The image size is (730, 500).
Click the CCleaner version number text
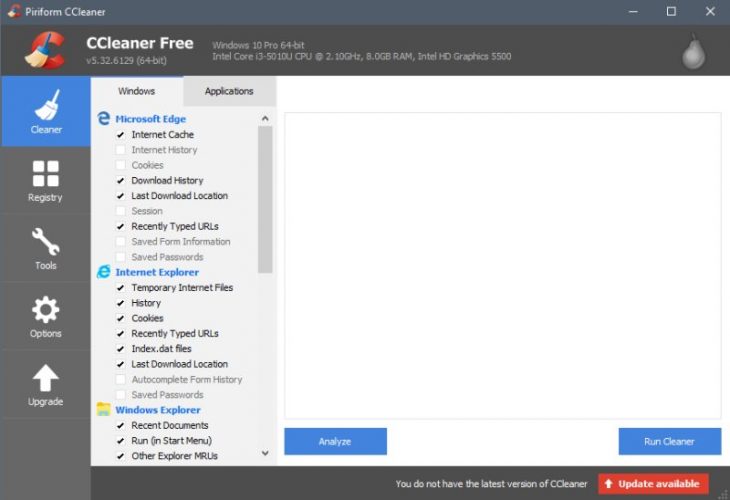pos(126,61)
